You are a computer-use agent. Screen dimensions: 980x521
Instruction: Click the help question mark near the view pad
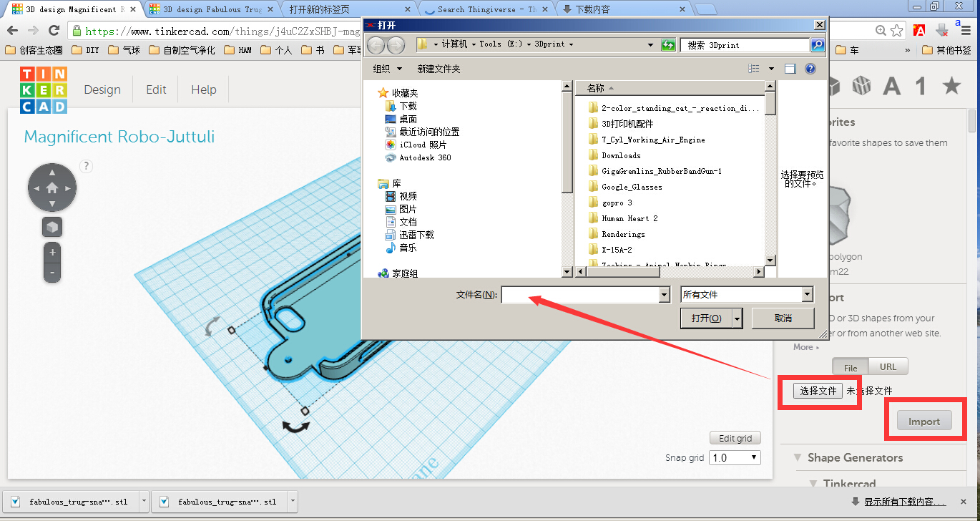tap(86, 166)
